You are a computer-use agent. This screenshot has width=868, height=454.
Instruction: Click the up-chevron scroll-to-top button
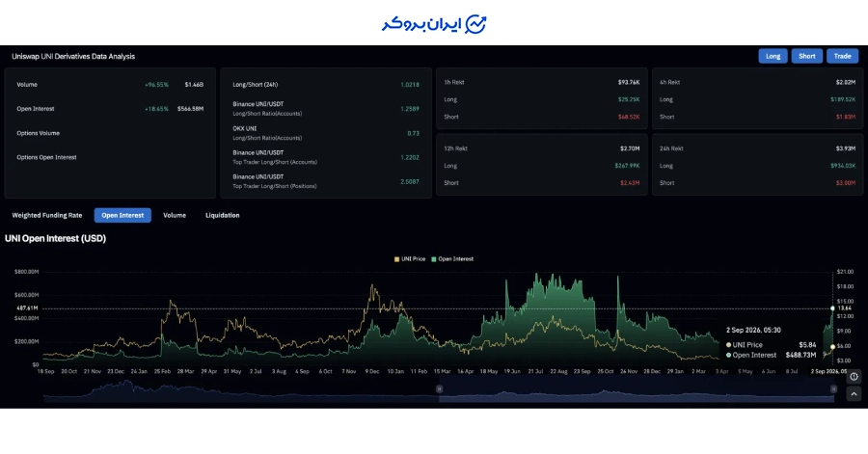pyautogui.click(x=854, y=393)
